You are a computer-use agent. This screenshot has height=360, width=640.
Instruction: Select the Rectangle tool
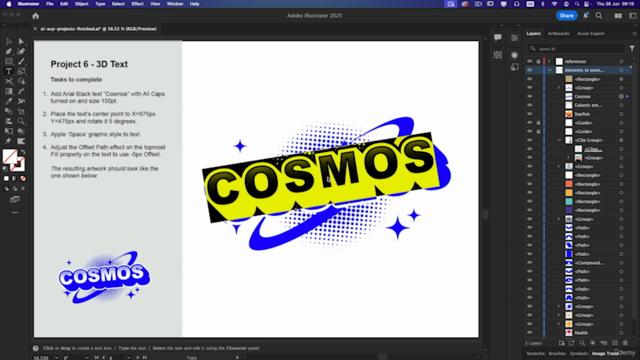coord(9,61)
